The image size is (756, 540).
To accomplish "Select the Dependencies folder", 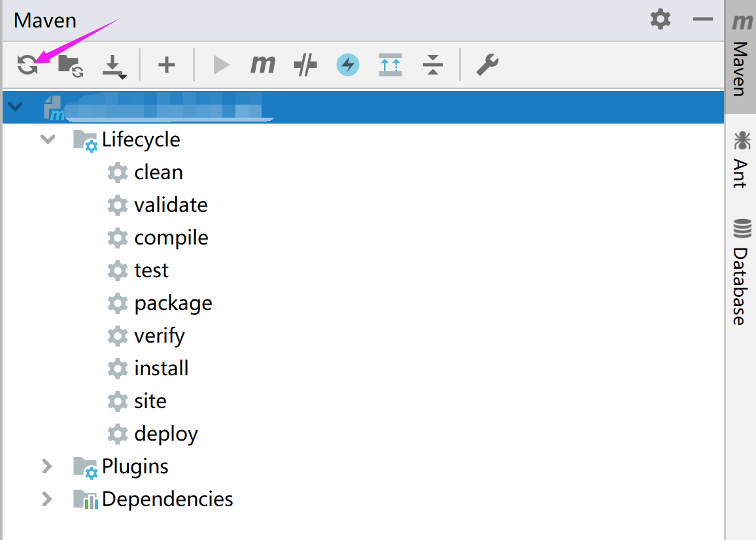I will [x=167, y=499].
